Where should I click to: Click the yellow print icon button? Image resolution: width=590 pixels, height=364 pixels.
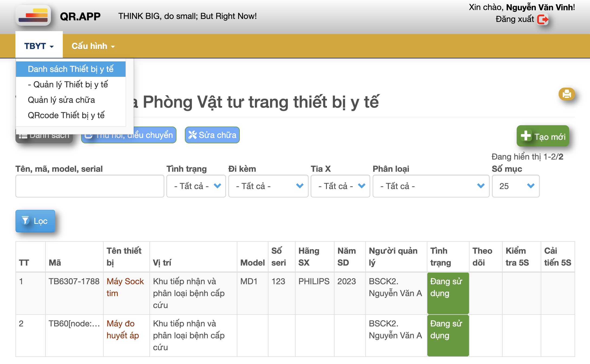click(566, 94)
